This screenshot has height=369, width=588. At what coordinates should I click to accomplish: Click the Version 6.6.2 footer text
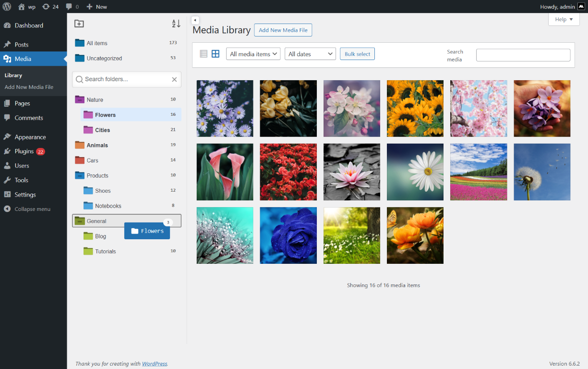564,364
